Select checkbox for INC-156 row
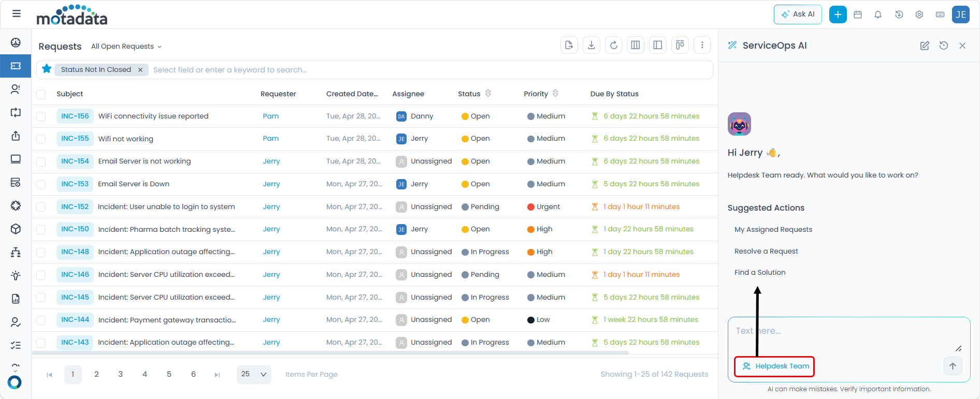980x399 pixels. click(x=41, y=116)
